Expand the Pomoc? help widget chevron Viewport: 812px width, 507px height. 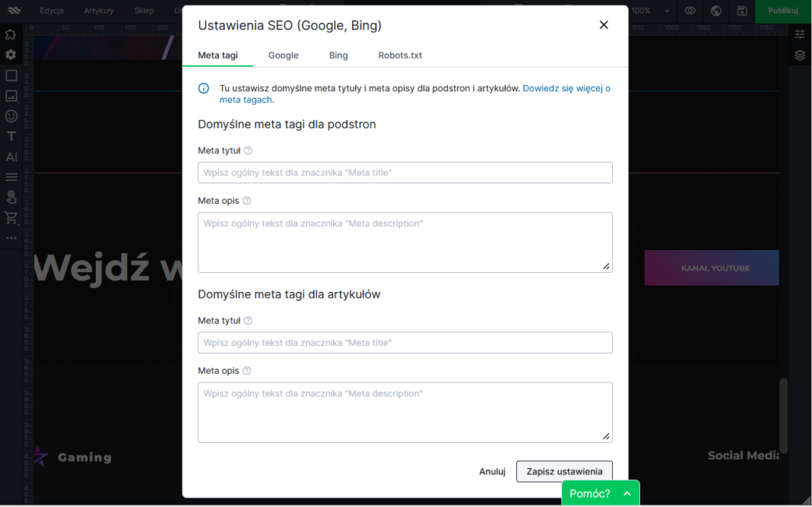coord(627,494)
